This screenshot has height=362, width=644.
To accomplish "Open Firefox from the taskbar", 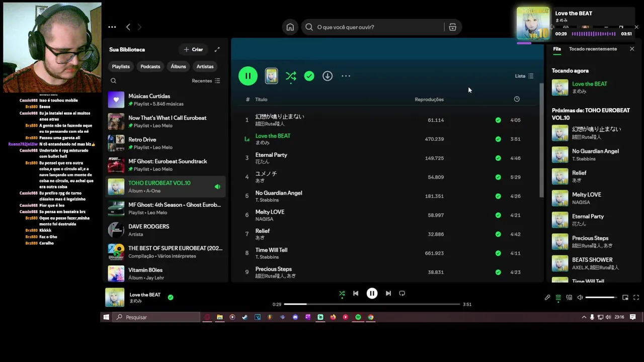I will 333,317.
